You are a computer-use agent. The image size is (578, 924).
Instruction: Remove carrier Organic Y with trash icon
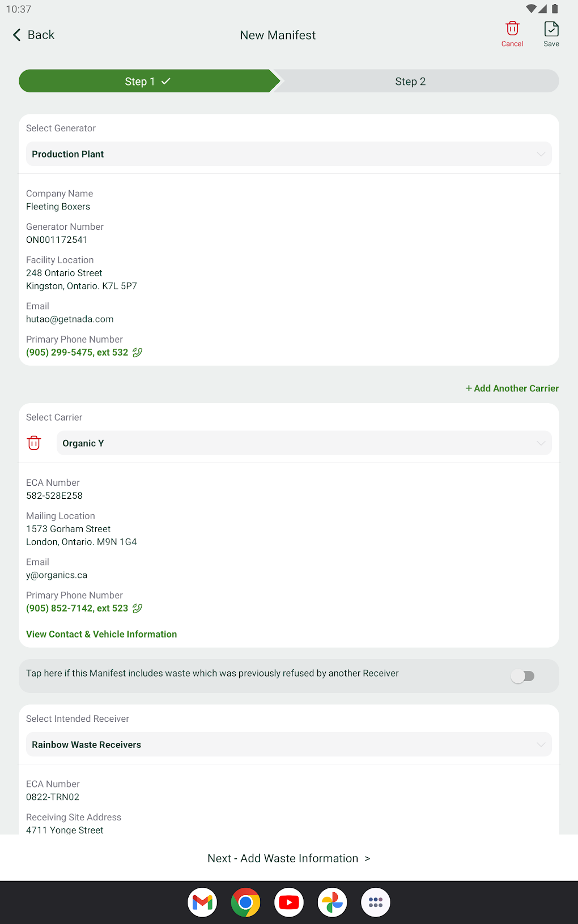34,443
